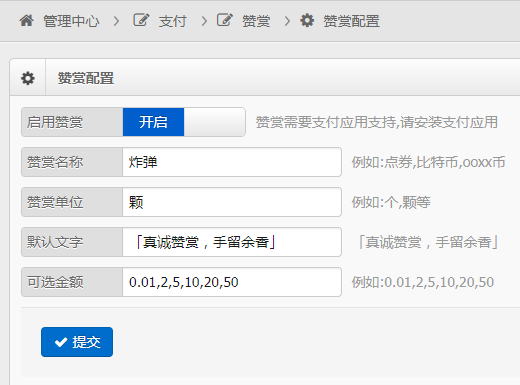
Task: Click chevron separator after 支付
Action: click(x=204, y=21)
